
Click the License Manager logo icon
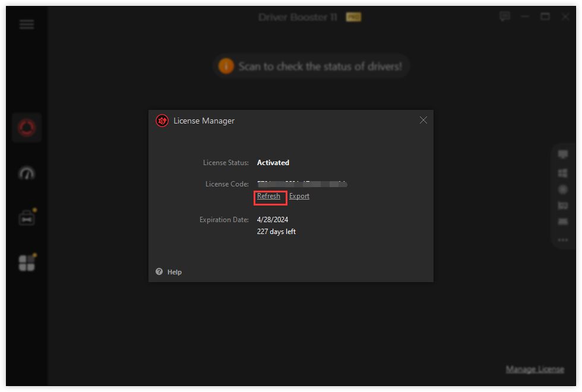[x=162, y=121]
